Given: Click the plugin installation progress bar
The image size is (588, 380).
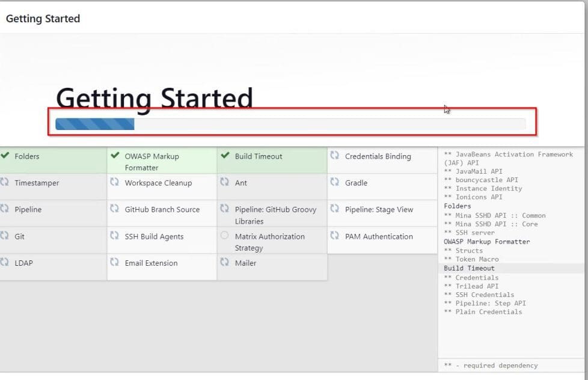Looking at the screenshot, I should pos(291,123).
